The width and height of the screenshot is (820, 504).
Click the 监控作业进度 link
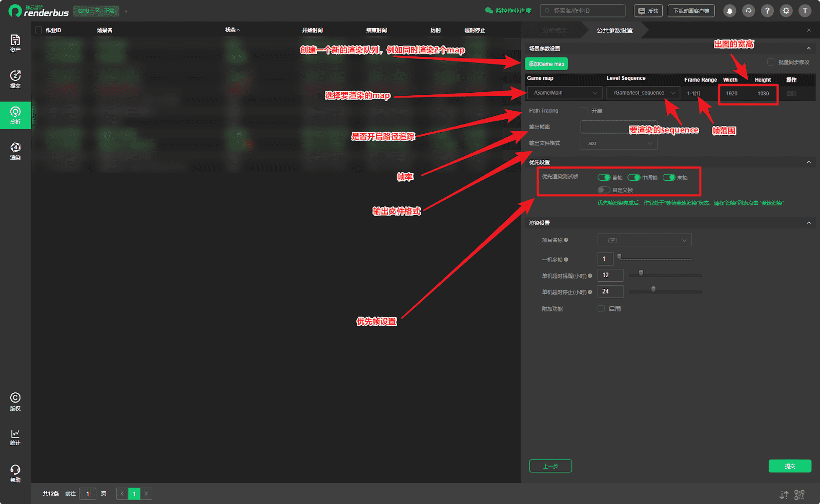(513, 11)
